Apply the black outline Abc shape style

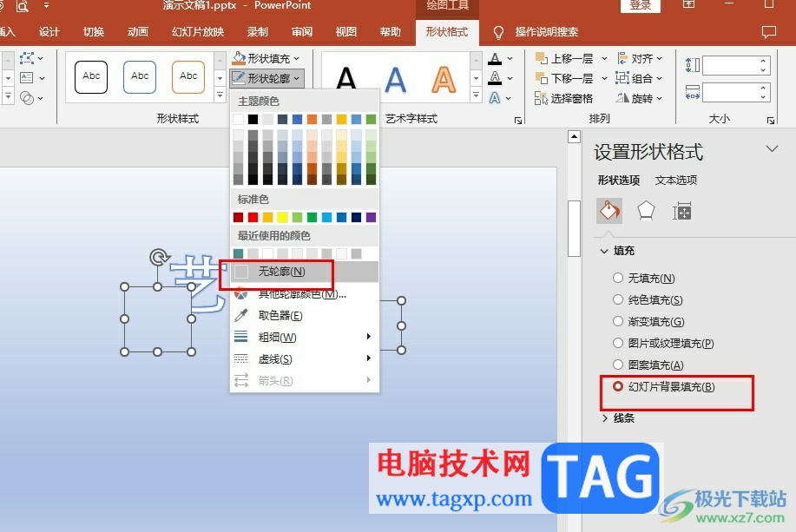(91, 76)
